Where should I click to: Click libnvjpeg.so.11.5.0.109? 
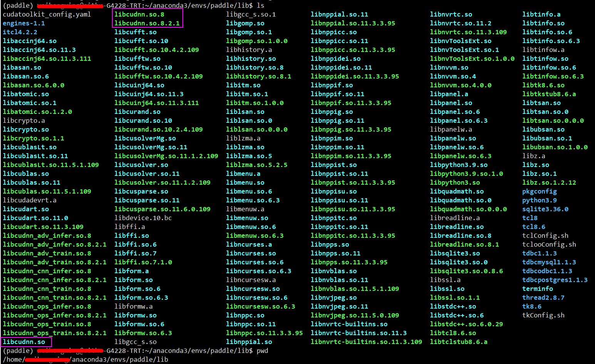[355, 315]
